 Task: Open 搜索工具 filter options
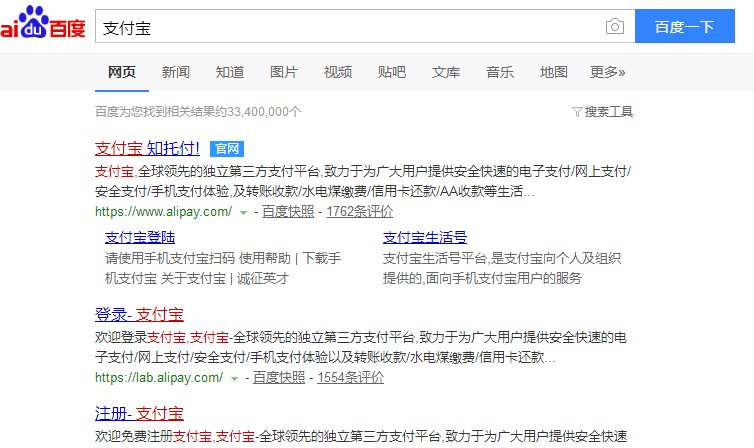pos(603,112)
